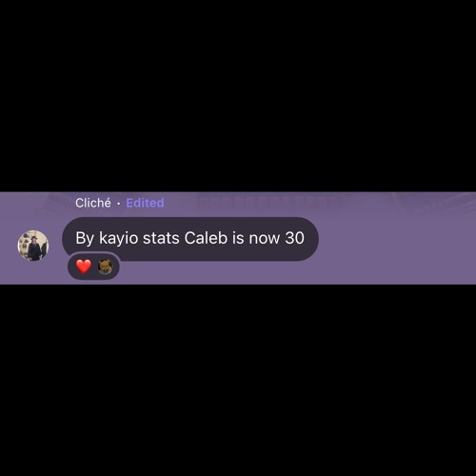Image resolution: width=476 pixels, height=476 pixels.
Task: Click the black area below the chat strip
Action: (x=238, y=381)
